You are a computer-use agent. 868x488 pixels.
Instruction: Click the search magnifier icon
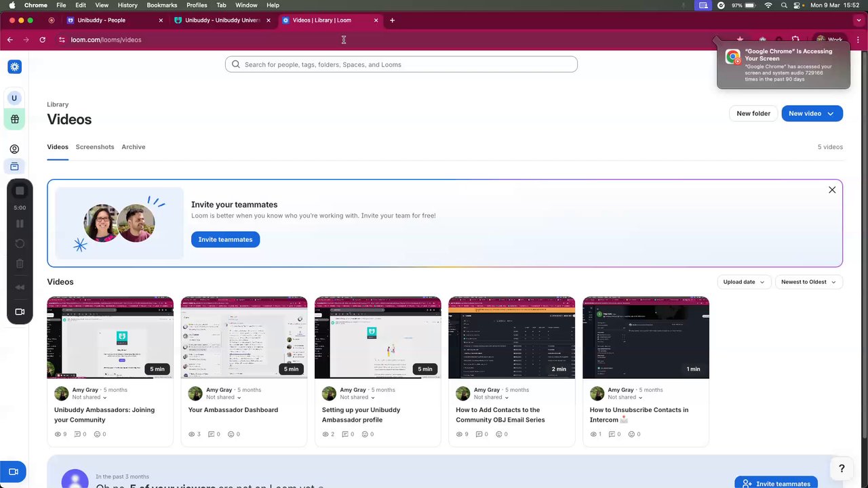point(236,64)
